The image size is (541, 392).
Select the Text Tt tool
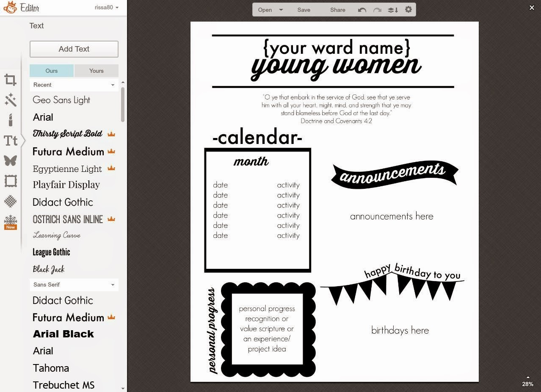[11, 141]
